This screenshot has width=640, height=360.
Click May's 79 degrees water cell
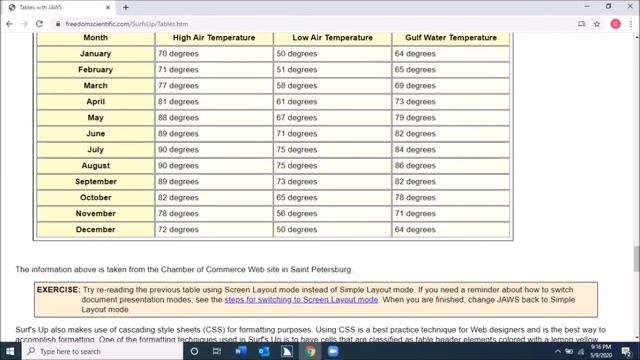coord(451,118)
